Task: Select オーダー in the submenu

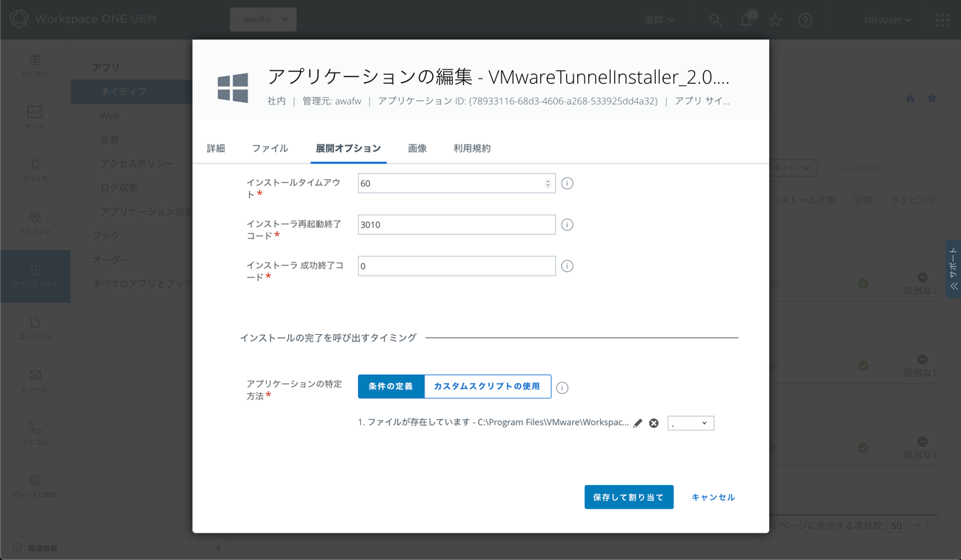Action: pyautogui.click(x=110, y=259)
